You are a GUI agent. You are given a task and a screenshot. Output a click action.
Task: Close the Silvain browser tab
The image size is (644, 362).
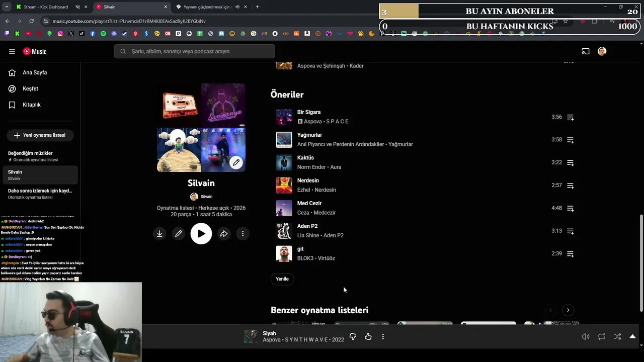pos(166,7)
